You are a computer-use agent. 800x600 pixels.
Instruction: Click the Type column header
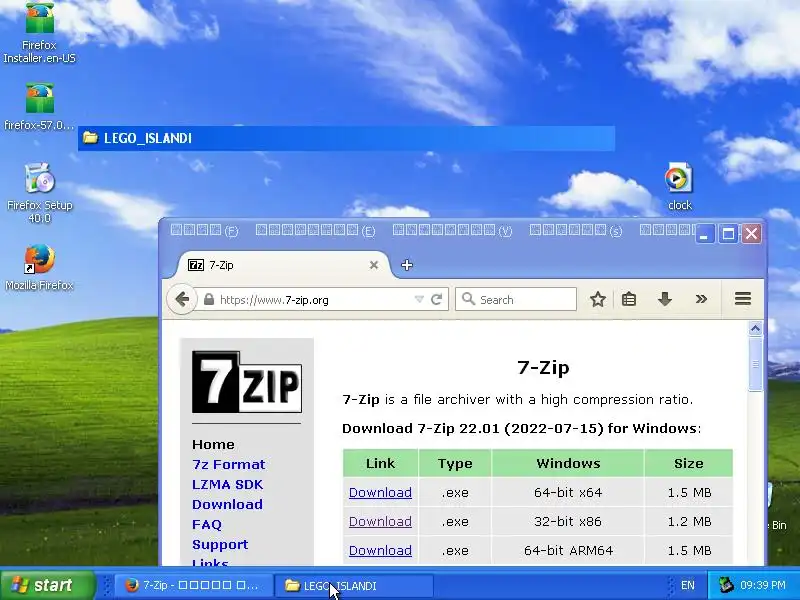point(455,463)
